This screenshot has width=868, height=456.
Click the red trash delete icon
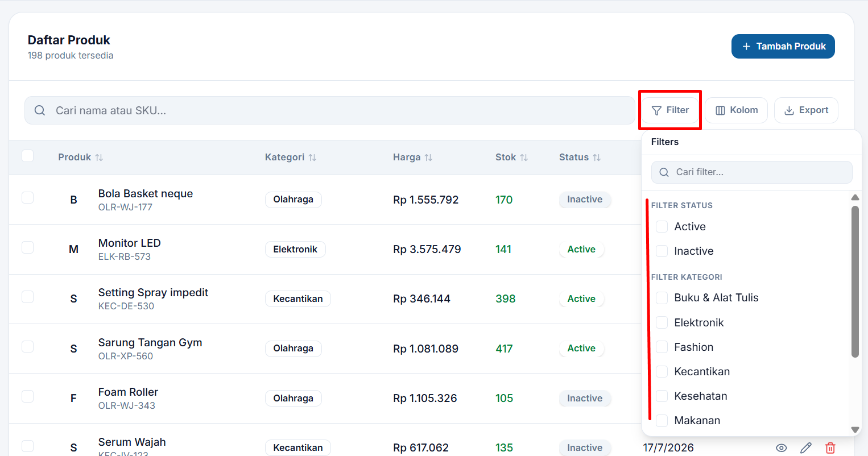[x=830, y=448]
